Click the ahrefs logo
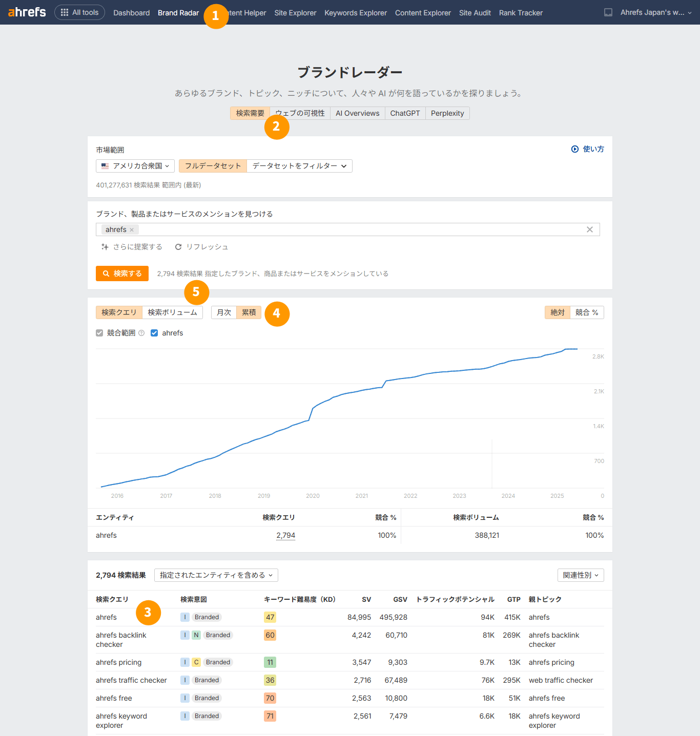Screen dimensions: 700x736 coord(27,12)
